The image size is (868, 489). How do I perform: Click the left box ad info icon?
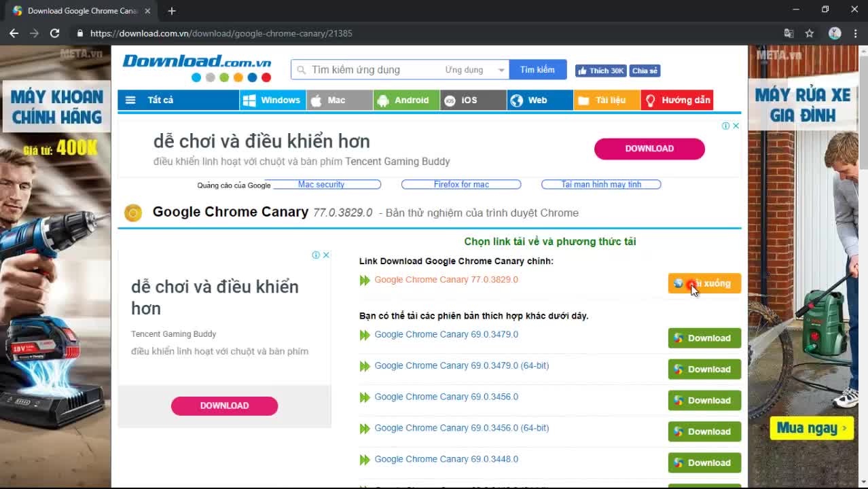[316, 255]
